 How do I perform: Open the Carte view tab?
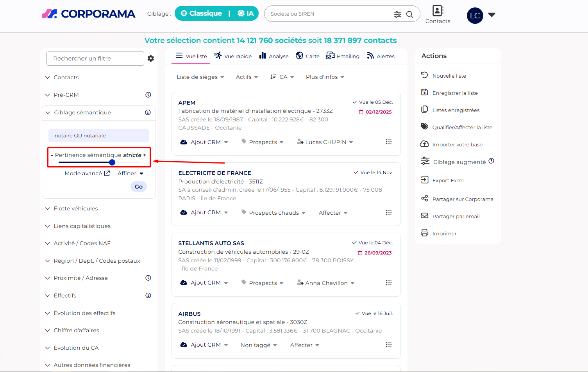pyautogui.click(x=307, y=56)
